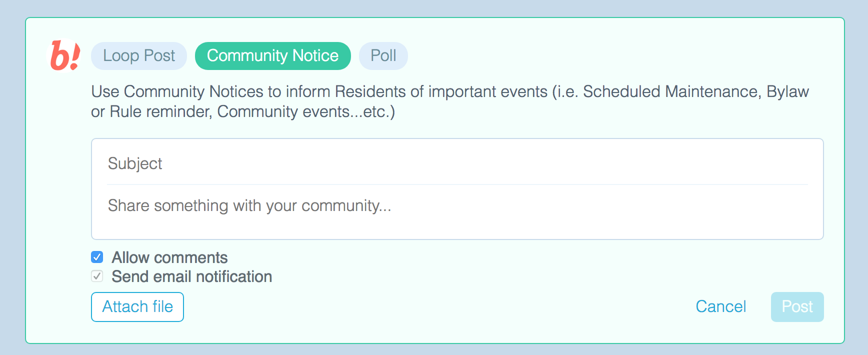Focus the Subject input field
Image resolution: width=868 pixels, height=355 pixels.
pyautogui.click(x=457, y=163)
